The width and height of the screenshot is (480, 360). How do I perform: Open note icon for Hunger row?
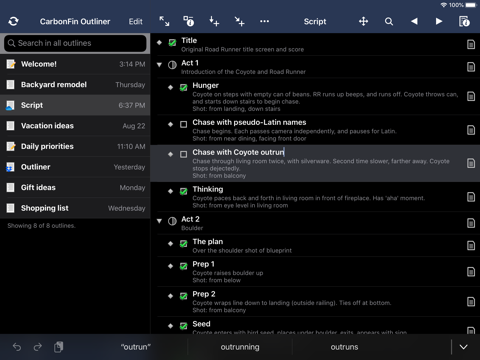click(471, 97)
